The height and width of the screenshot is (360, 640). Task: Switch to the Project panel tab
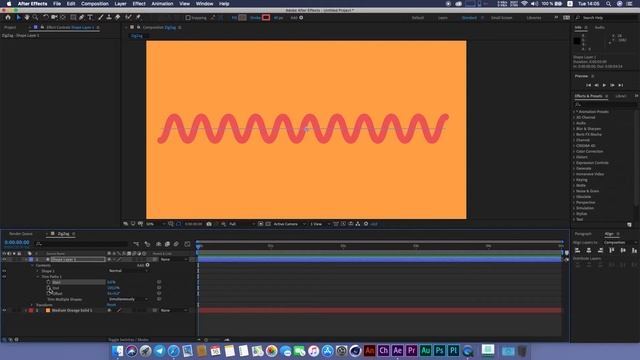(10, 27)
